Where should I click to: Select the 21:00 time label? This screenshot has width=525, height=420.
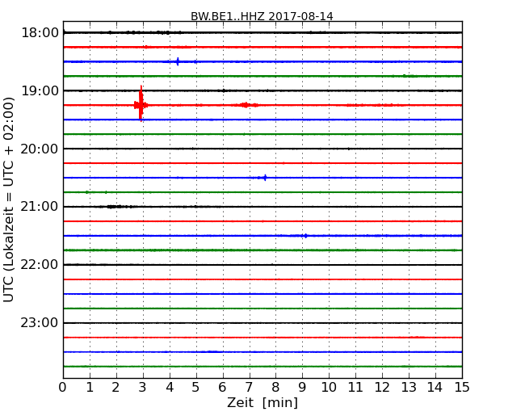click(40, 207)
